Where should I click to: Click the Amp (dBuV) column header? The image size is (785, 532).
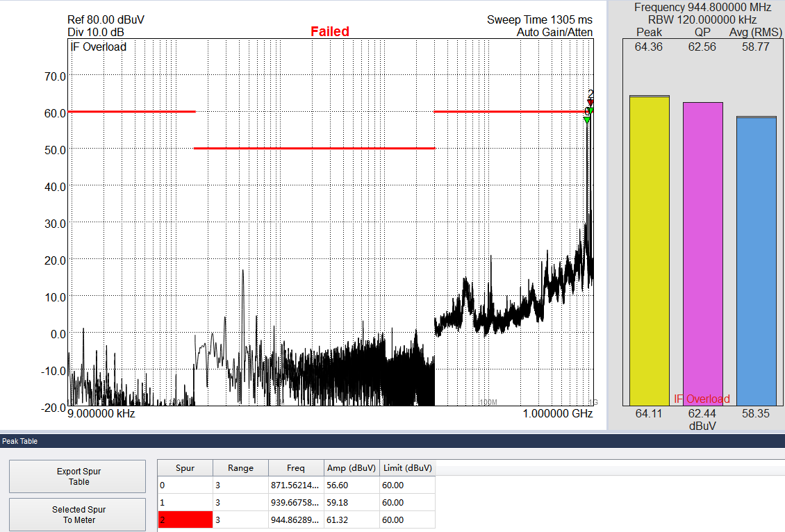352,468
